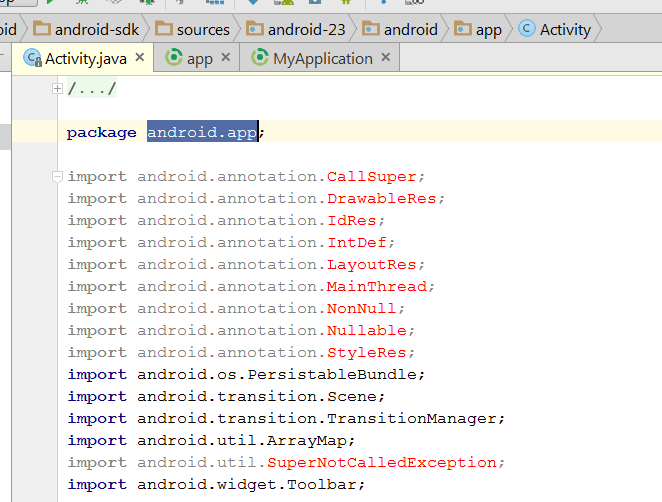Click android.widget.Toolbar import line
This screenshot has width=662, height=502.
tap(216, 484)
